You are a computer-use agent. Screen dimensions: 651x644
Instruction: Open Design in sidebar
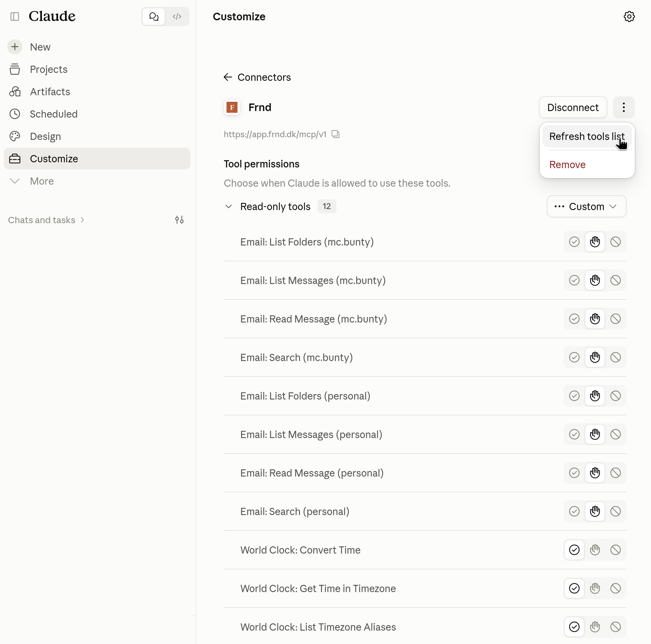click(97, 136)
